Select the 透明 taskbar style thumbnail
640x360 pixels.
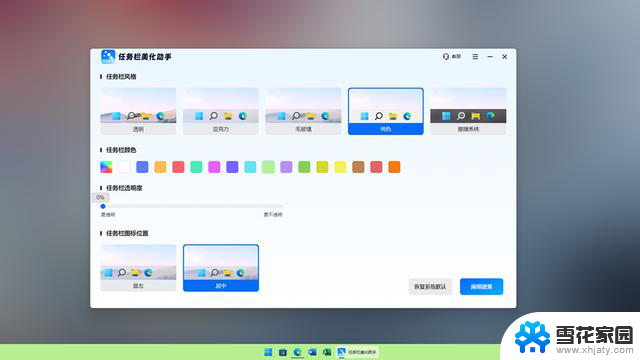pos(138,111)
